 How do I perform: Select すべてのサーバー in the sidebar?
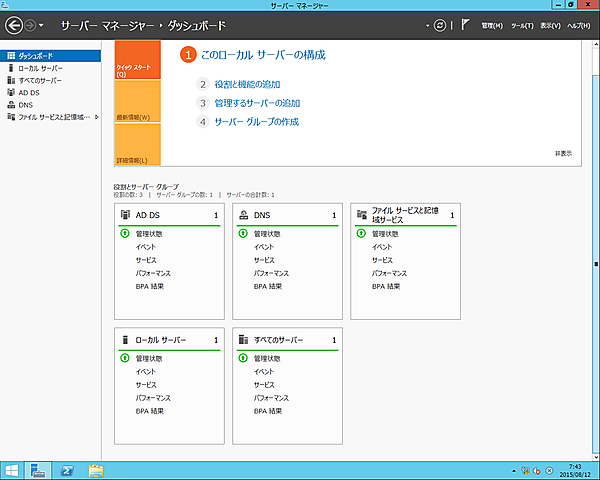point(51,80)
